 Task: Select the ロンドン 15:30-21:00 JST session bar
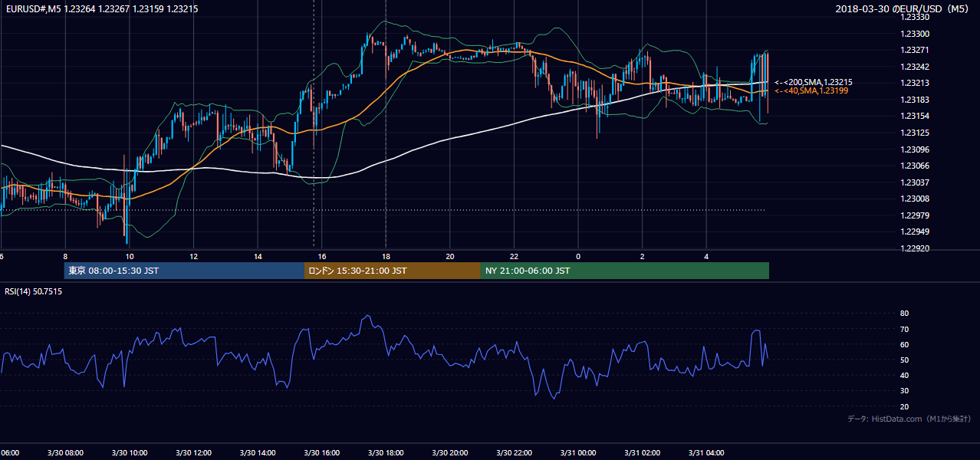[393, 271]
